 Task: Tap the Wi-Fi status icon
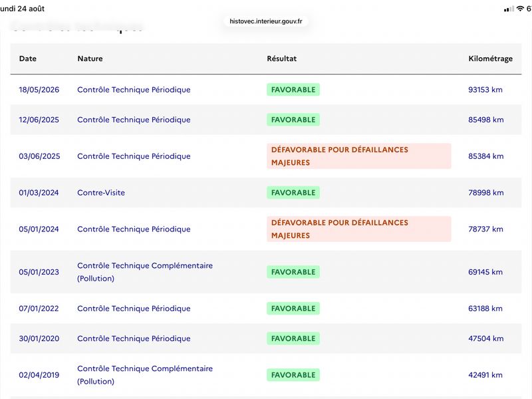coord(520,9)
